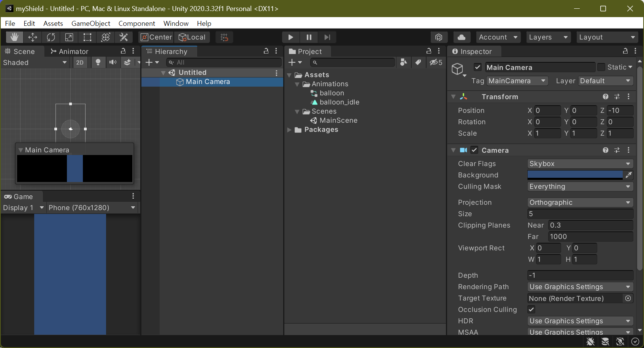Toggle Local handle rotation button
644x348 pixels.
[192, 37]
